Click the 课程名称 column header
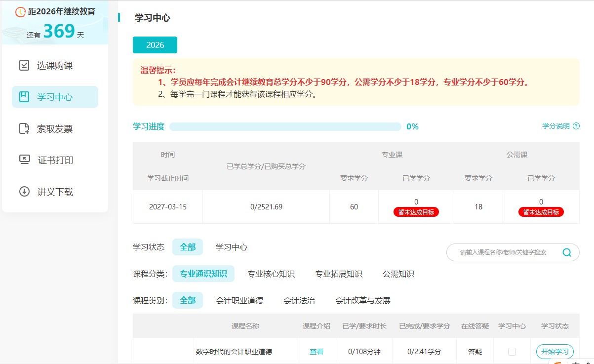Image resolution: width=594 pixels, height=364 pixels. point(245,326)
